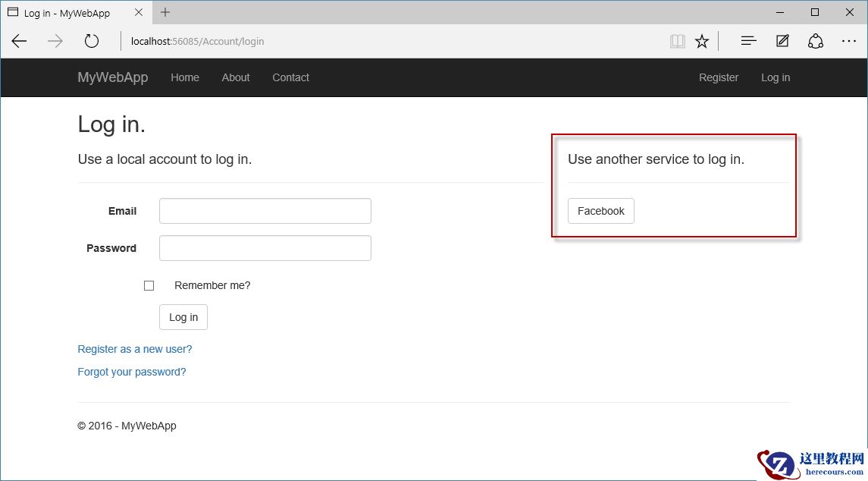Follow Forgot your password link
Screen dimensions: 868x481
[132, 372]
